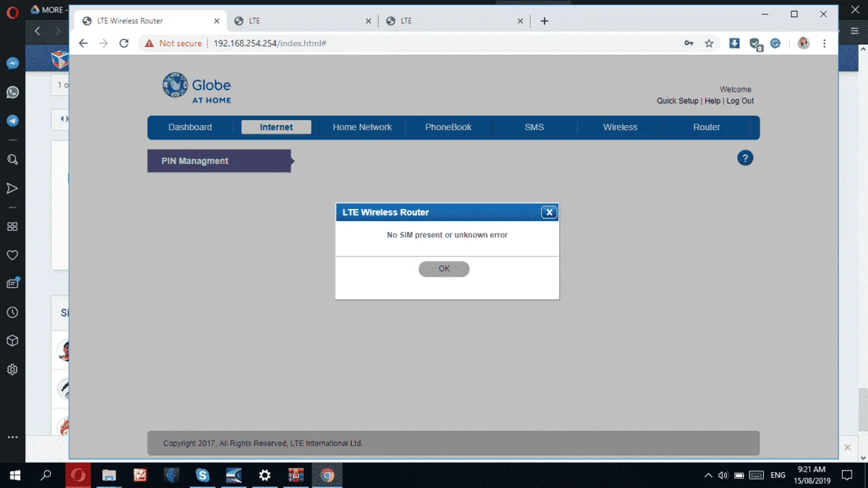Image resolution: width=868 pixels, height=488 pixels.
Task: Open the Opera main menu logo
Action: [x=12, y=11]
